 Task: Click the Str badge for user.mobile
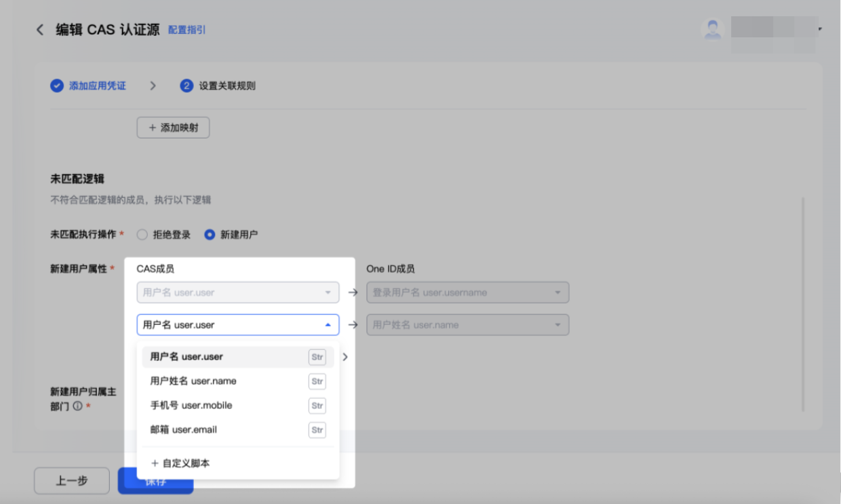317,406
